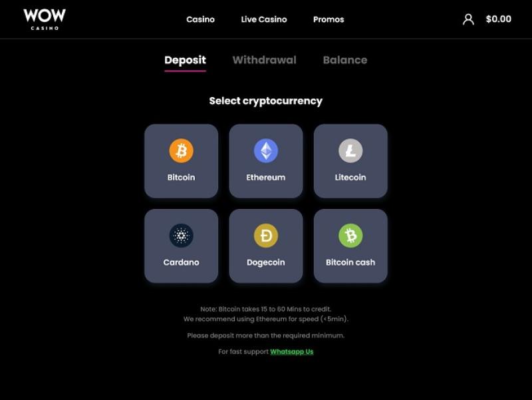Viewport: 532px width, 400px height.
Task: Select the Deposit tab
Action: [186, 61]
